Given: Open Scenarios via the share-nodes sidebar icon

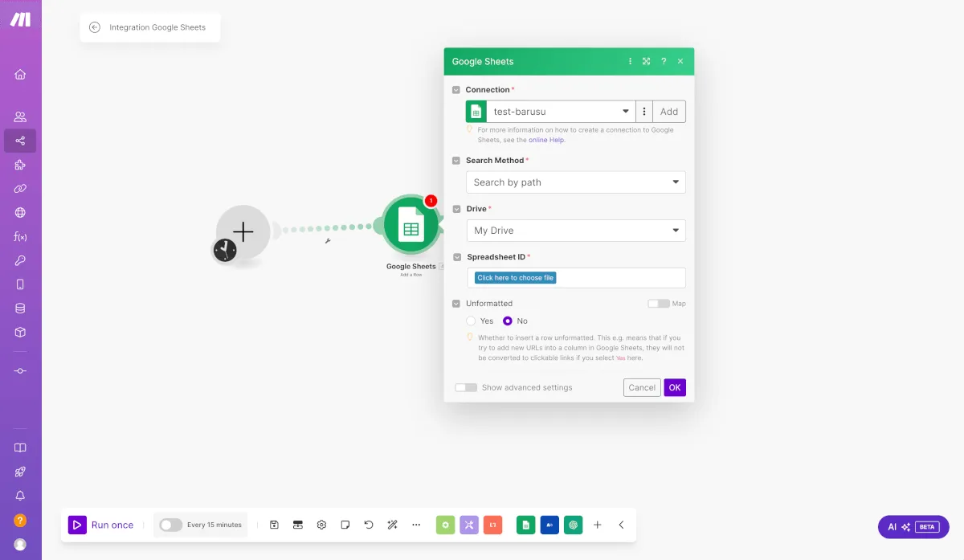Looking at the screenshot, I should (20, 141).
